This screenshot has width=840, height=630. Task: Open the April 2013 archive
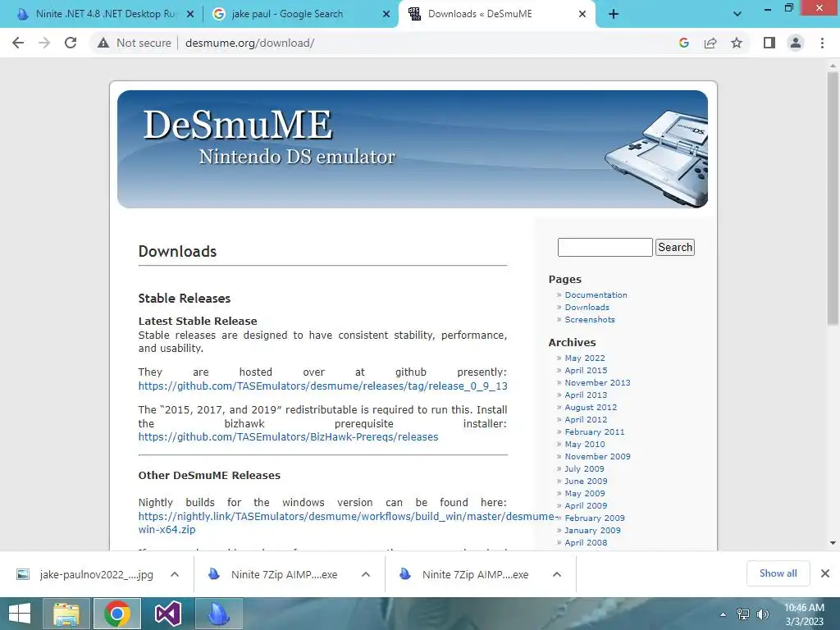[586, 395]
